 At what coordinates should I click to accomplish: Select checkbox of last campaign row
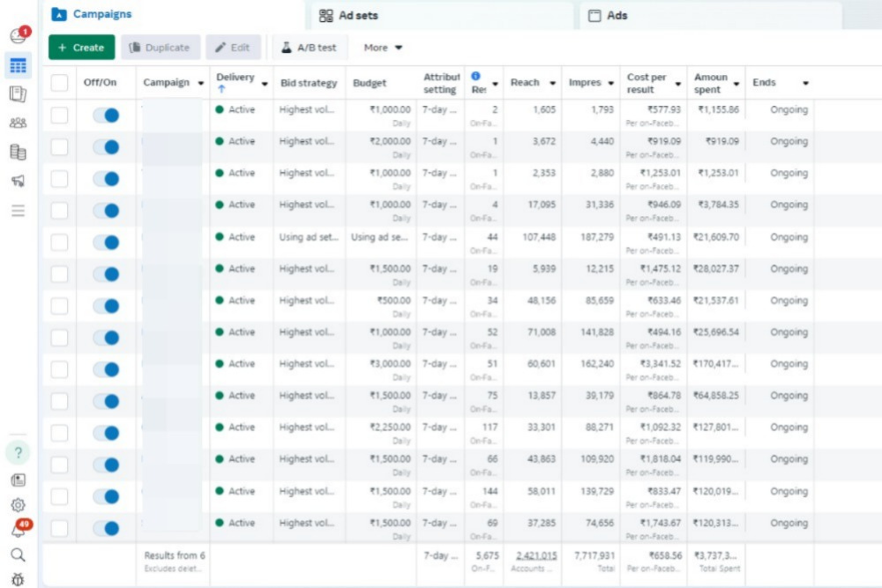59,528
